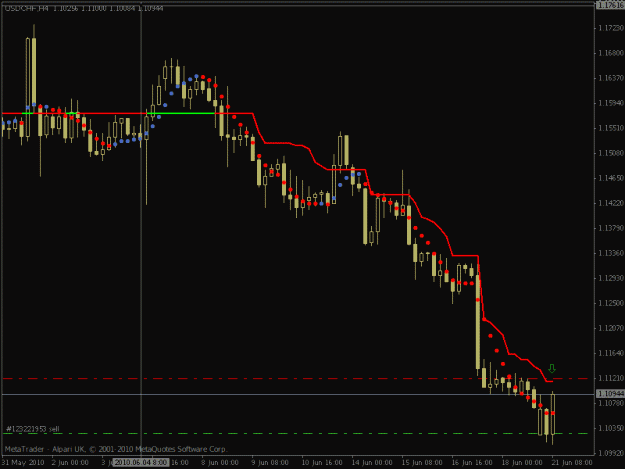The height and width of the screenshot is (469, 625).
Task: Click the 10 Jun 16:00 time label
Action: coord(322,463)
